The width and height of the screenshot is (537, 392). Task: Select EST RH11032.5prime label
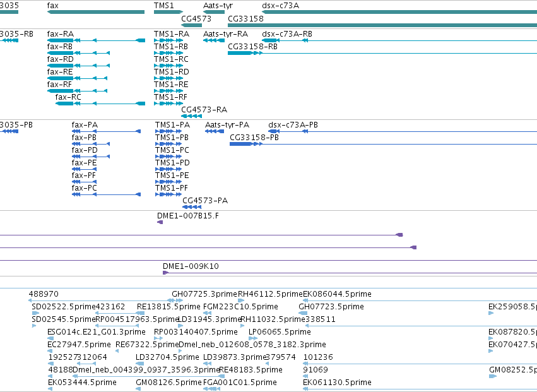(273, 319)
